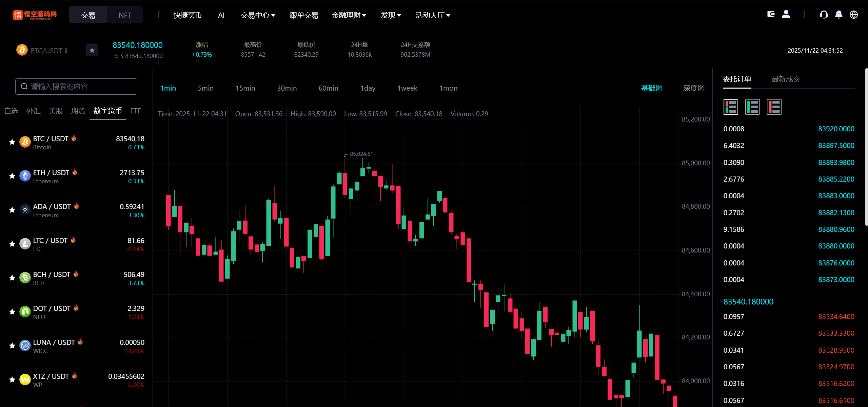Show buy and sell order book layout
Screen dimensions: 868x407
pyautogui.click(x=731, y=107)
